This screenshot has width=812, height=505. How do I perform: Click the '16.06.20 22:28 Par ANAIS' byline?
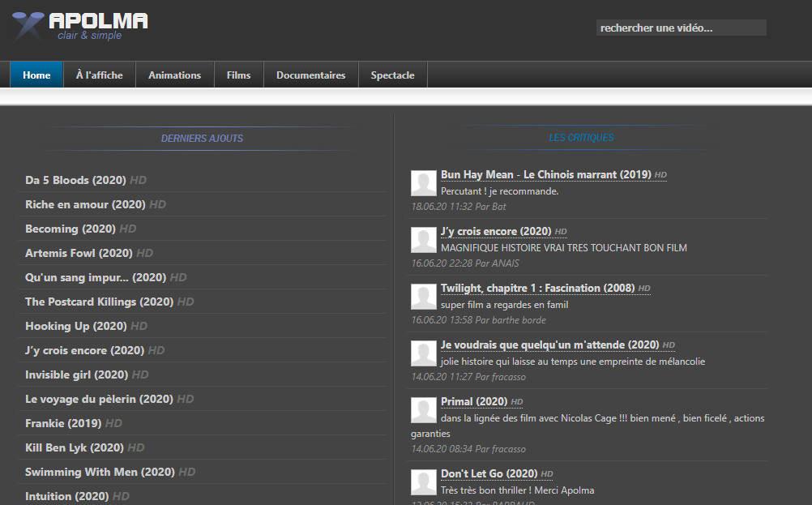click(x=465, y=263)
